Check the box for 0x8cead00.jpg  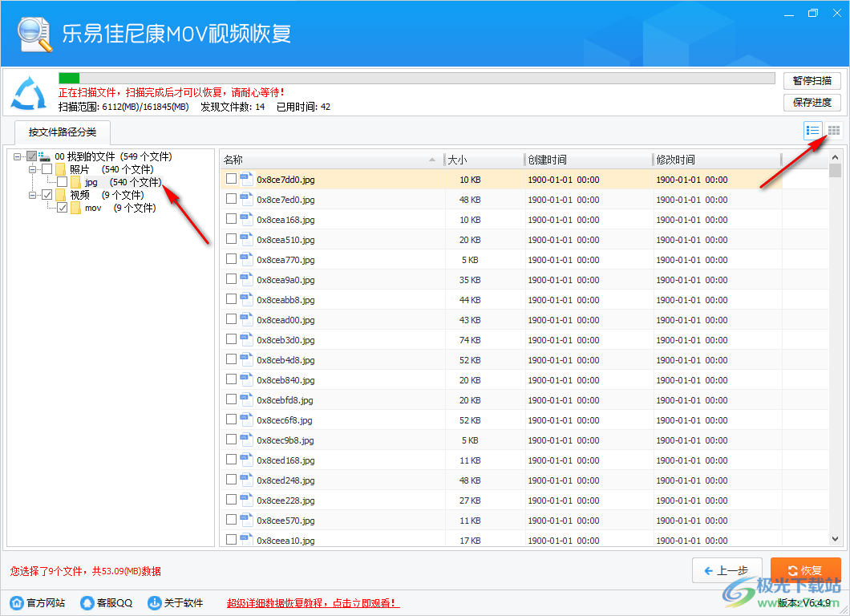click(232, 319)
